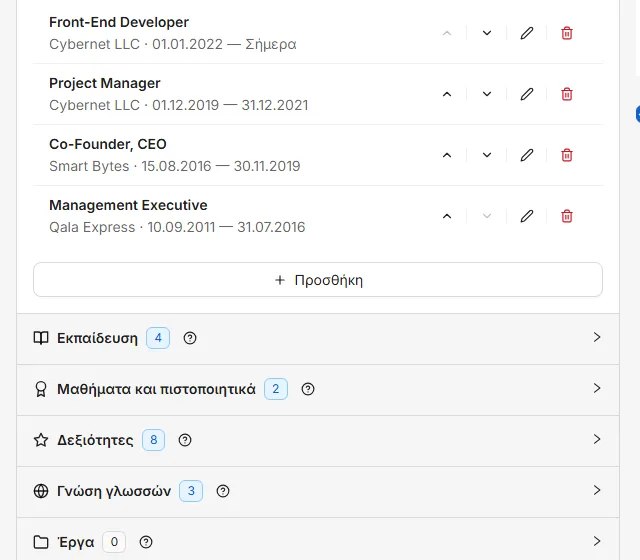The width and height of the screenshot is (640, 560).
Task: Open the Γνώση γλωσσών section
Action: click(x=318, y=491)
